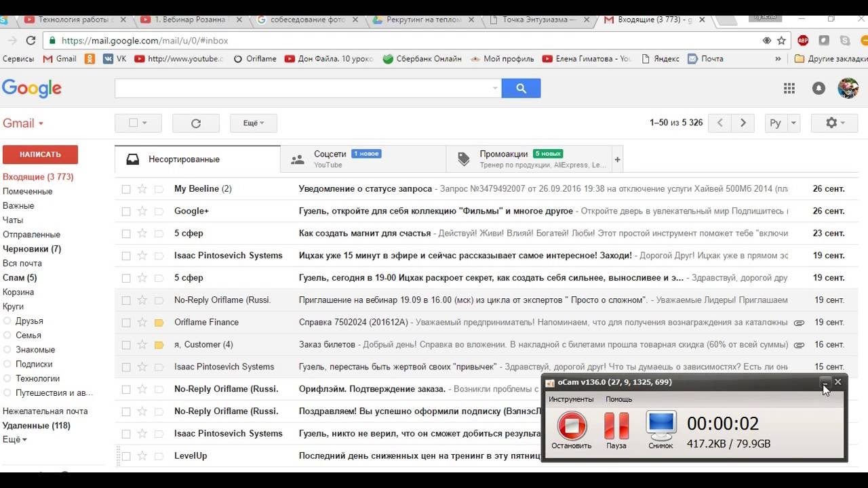Viewport: 868px width, 488px height.
Task: Check the Орифлэйм. Подтверждение заказа email box
Action: pos(125,390)
